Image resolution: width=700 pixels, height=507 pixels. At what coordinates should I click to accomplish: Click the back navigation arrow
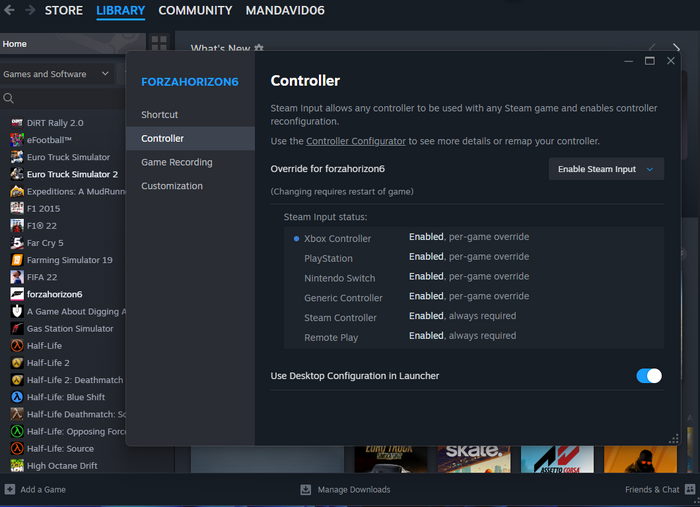[x=9, y=10]
